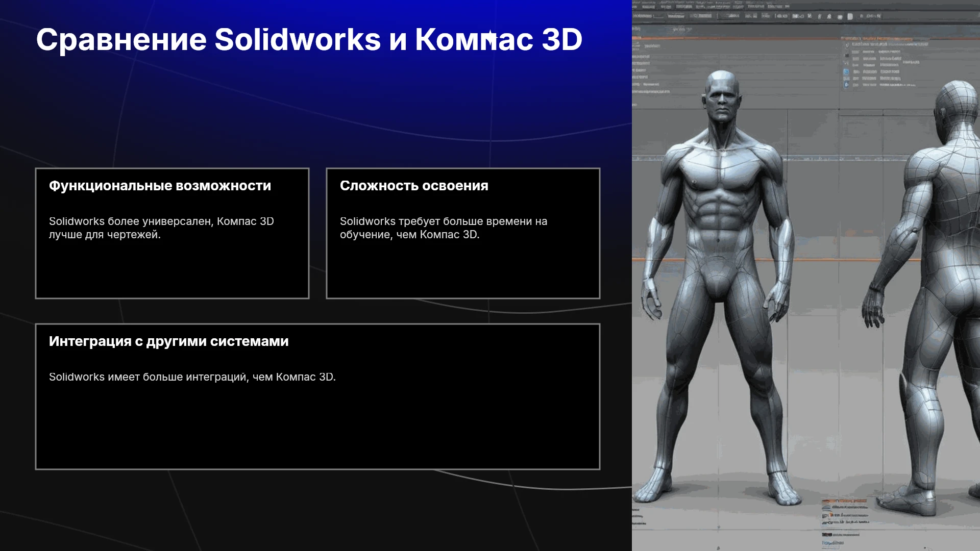This screenshot has height=551, width=980.
Task: Click text 'Solidworks требует больше времени на'
Action: click(x=444, y=221)
